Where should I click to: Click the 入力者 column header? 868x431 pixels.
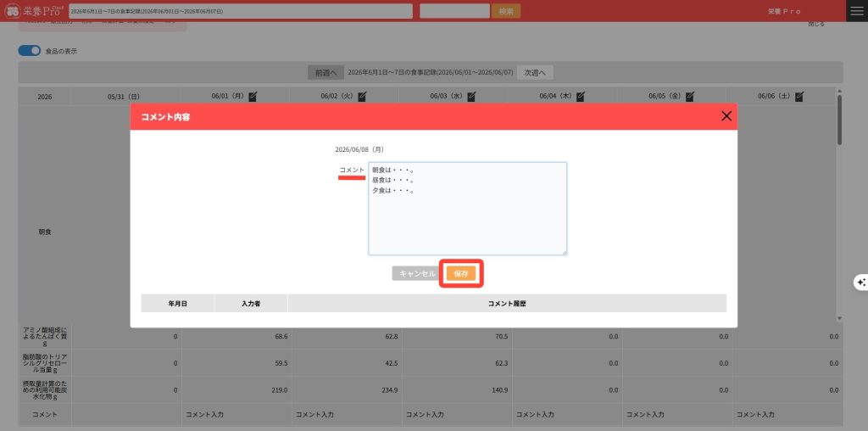tap(251, 304)
